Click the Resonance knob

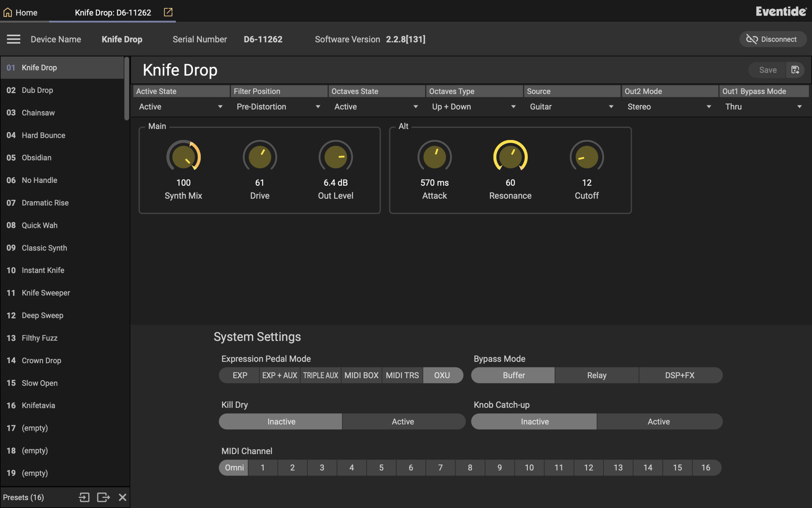pyautogui.click(x=510, y=156)
